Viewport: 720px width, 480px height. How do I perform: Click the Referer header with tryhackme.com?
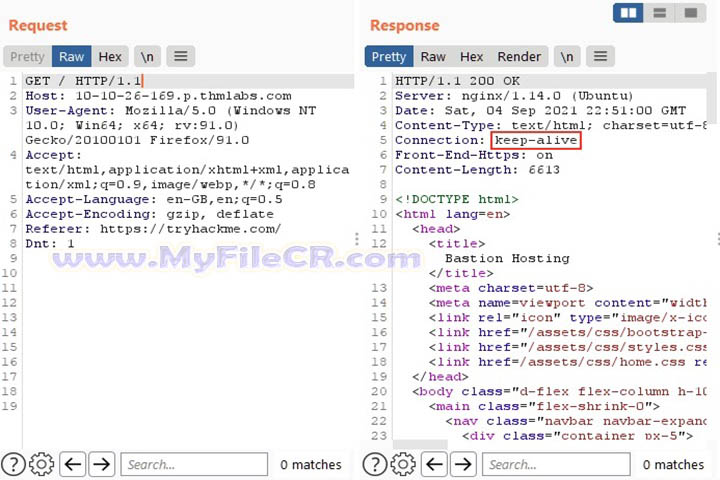(x=153, y=229)
